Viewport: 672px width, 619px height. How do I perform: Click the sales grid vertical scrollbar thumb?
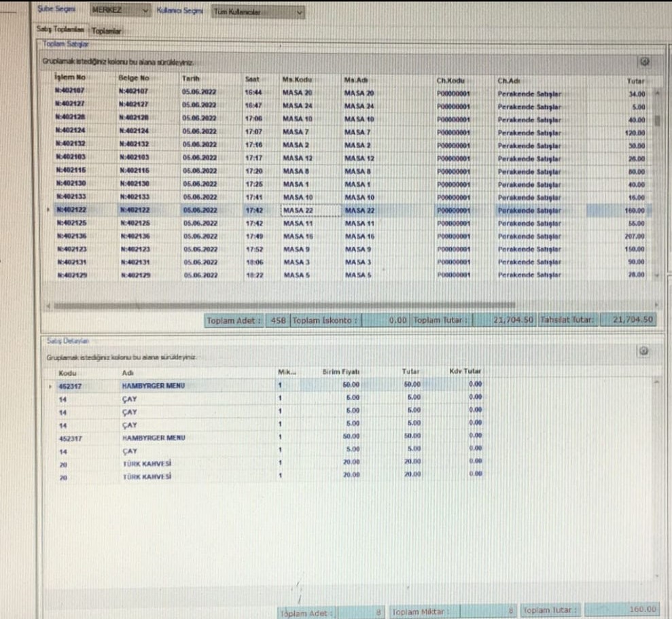pos(657,120)
